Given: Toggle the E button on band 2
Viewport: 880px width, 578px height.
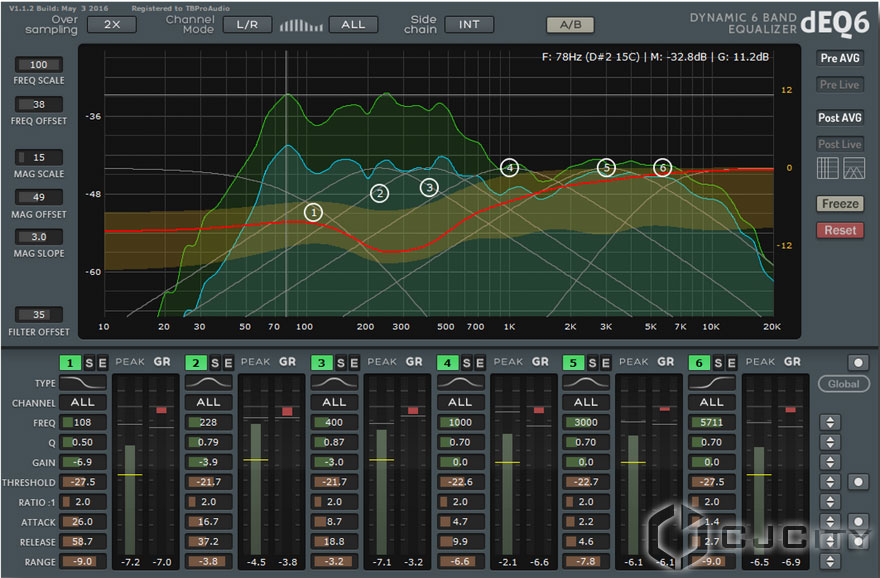Looking at the screenshot, I should [x=228, y=363].
